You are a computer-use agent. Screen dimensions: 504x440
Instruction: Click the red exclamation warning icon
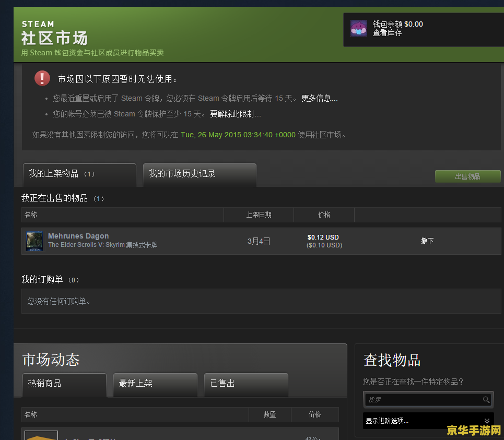click(42, 78)
